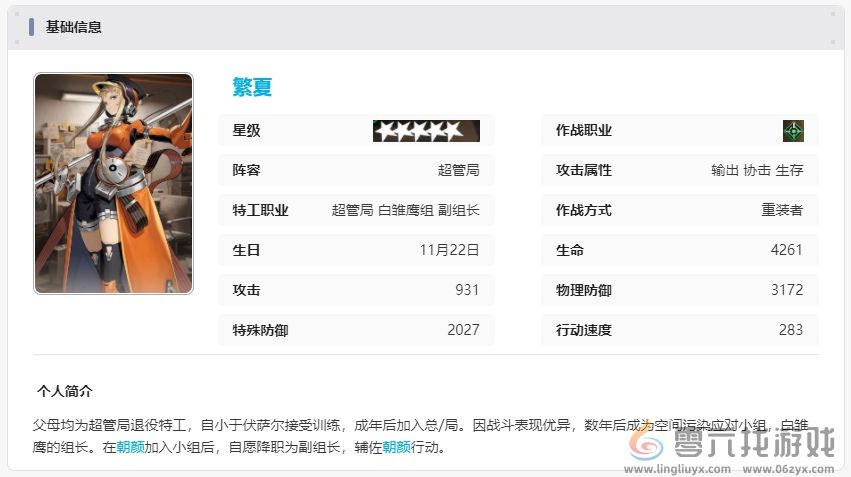Click the 阵容 value 超管局
Viewport: 851px width, 477px height.
[x=458, y=170]
